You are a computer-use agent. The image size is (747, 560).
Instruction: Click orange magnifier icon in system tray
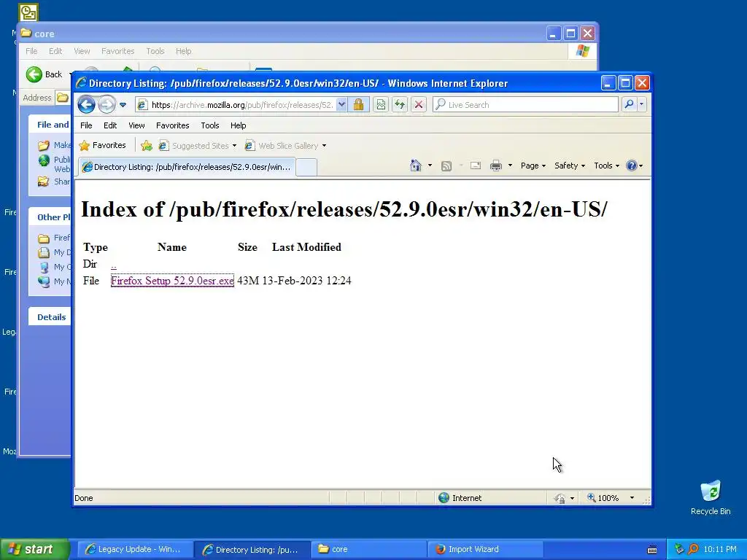[693, 549]
